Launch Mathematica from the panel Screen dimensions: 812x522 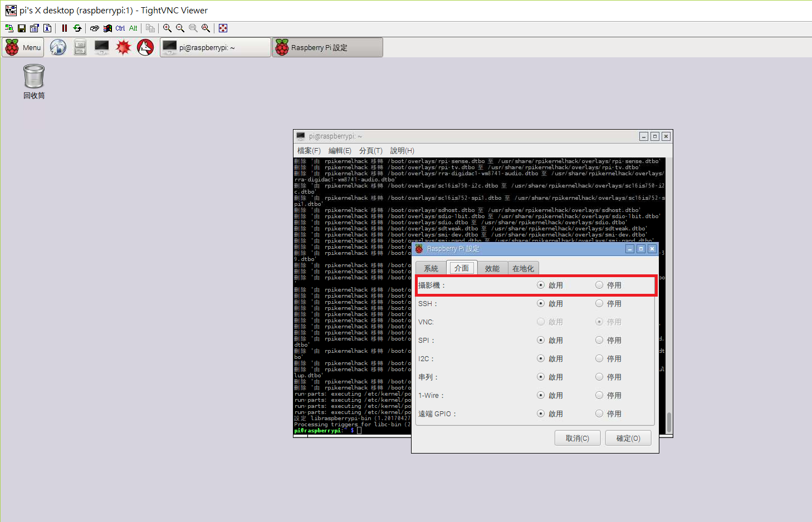[x=124, y=47]
